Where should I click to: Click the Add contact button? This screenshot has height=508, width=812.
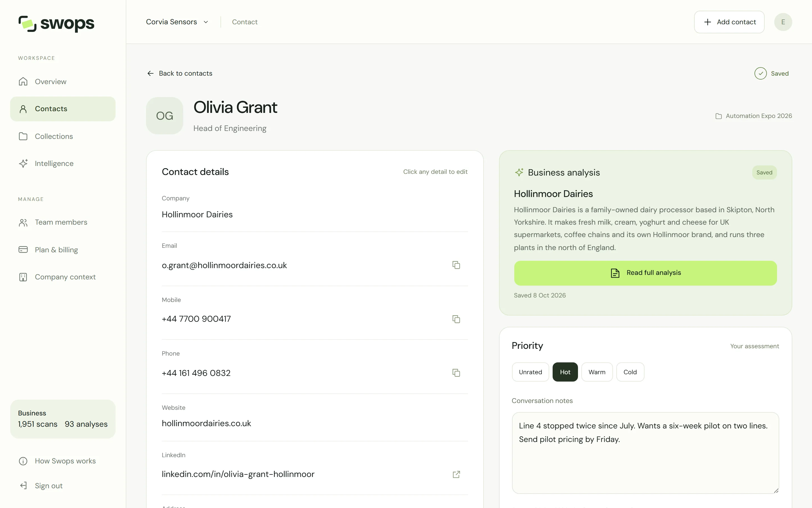pos(729,22)
